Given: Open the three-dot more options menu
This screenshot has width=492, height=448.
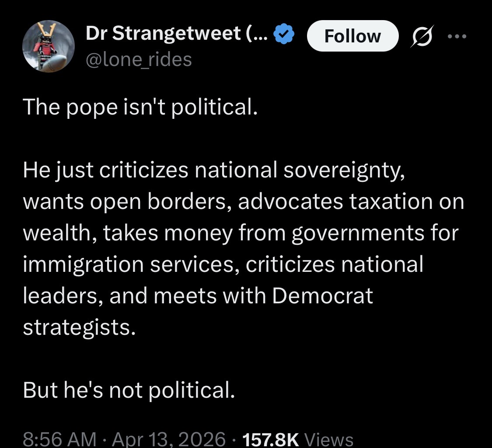Looking at the screenshot, I should tap(457, 36).
